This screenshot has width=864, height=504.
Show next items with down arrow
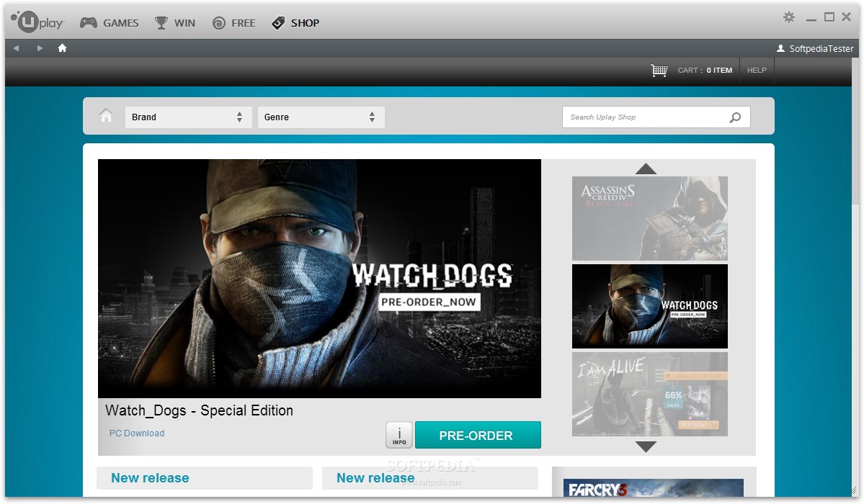646,446
